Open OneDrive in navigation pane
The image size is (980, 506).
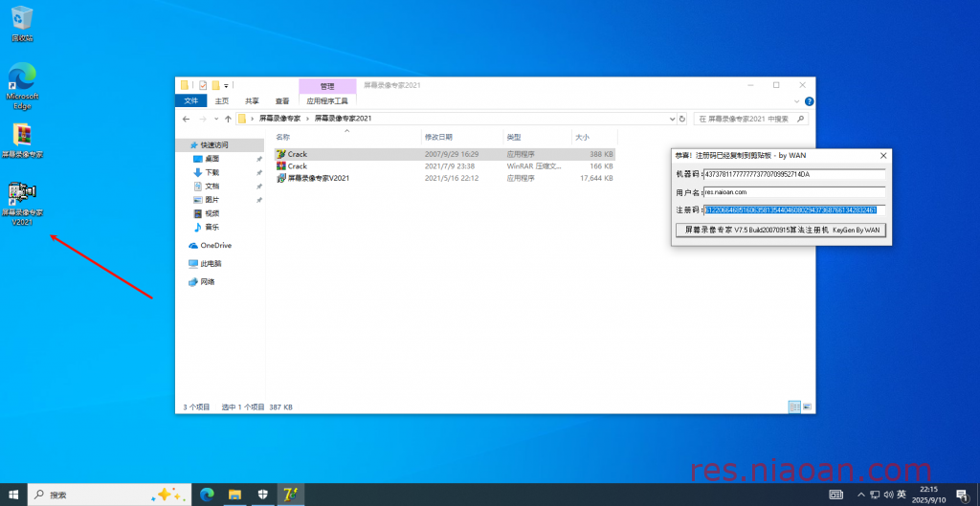(215, 246)
